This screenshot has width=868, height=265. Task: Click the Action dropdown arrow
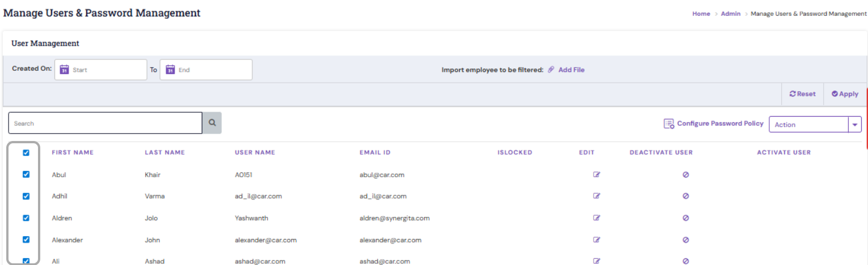[x=855, y=125]
